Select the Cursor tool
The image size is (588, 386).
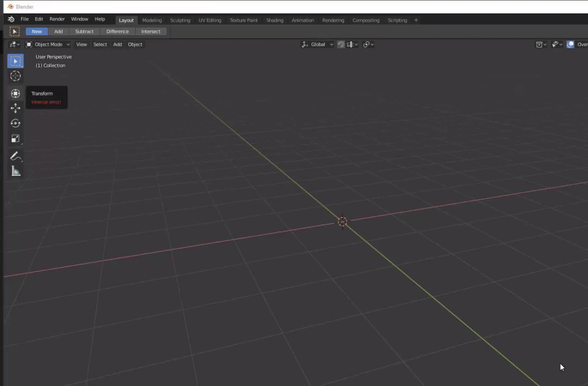coord(15,76)
